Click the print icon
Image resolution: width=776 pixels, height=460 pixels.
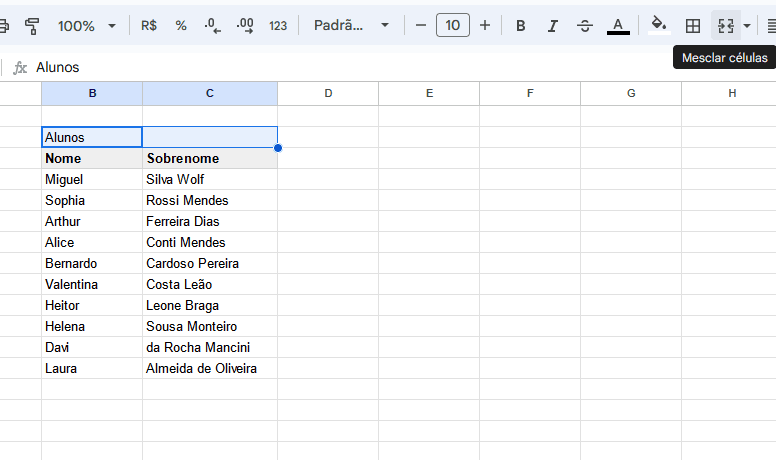point(4,25)
